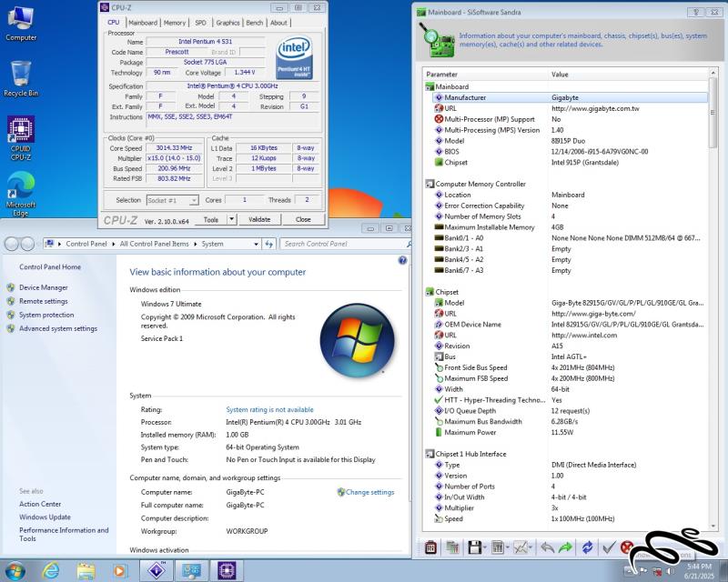Viewport: 728px width, 582px height.
Task: Click the line chart icon in Sandra's toolbar
Action: pyautogui.click(x=521, y=547)
